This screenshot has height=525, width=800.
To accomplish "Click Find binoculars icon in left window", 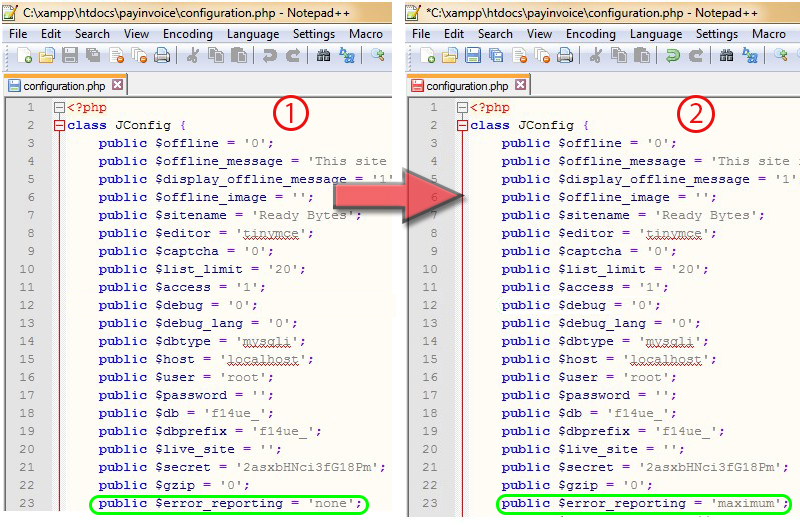I will 323,55.
